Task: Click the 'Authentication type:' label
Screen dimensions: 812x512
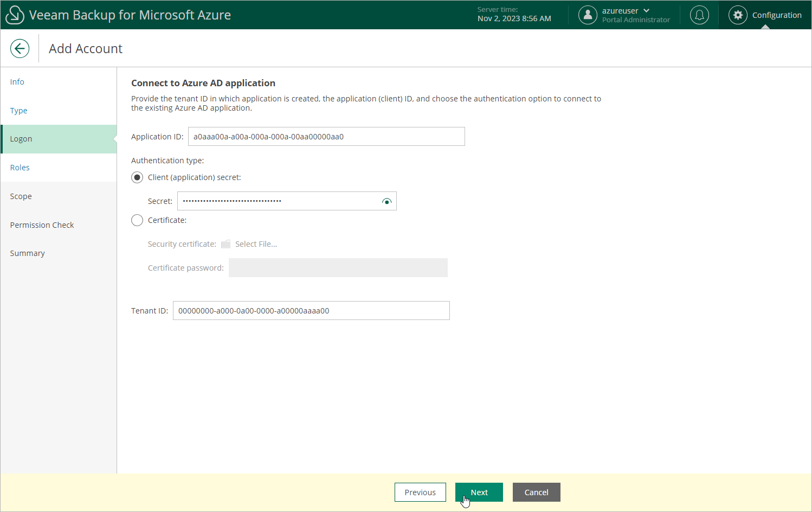Action: pyautogui.click(x=167, y=161)
